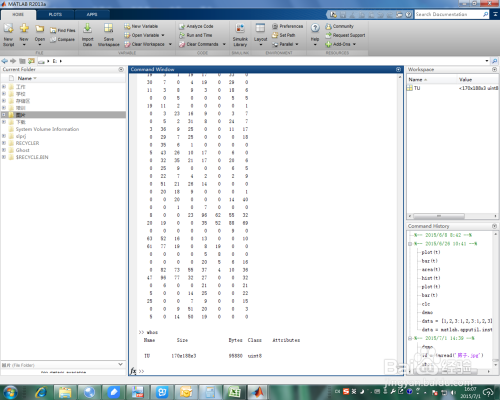
Task: Click the Open folder icon
Action: click(x=40, y=29)
